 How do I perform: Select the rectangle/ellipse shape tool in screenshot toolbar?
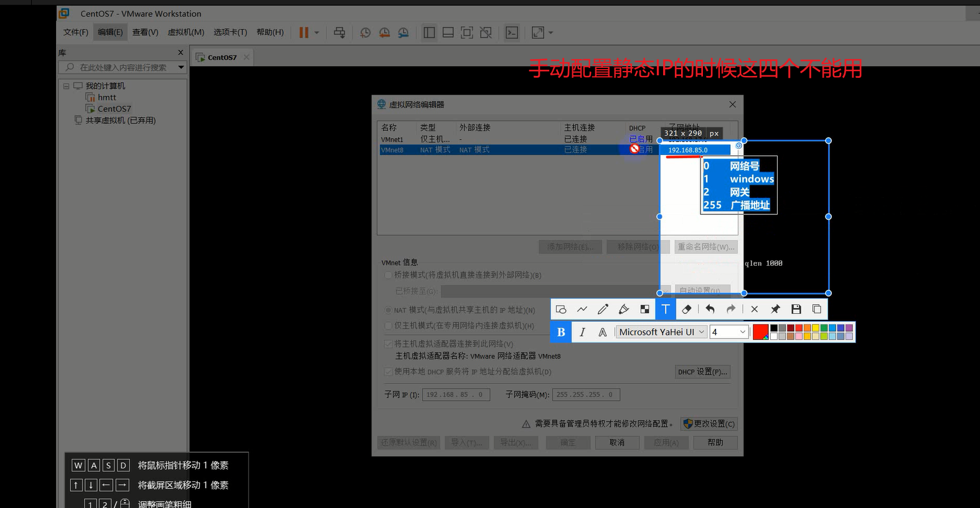(x=561, y=309)
